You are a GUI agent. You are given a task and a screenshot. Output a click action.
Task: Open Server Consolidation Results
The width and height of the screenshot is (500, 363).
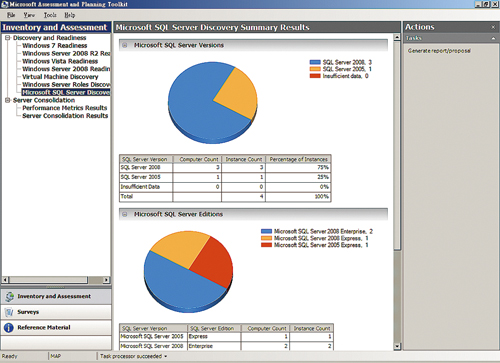(65, 116)
